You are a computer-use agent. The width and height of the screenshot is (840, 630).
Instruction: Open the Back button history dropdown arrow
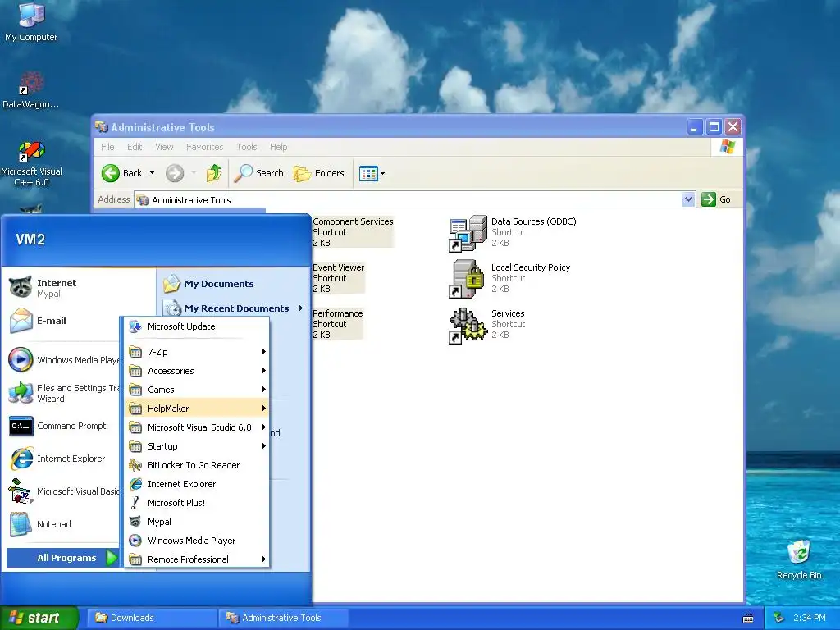point(152,173)
